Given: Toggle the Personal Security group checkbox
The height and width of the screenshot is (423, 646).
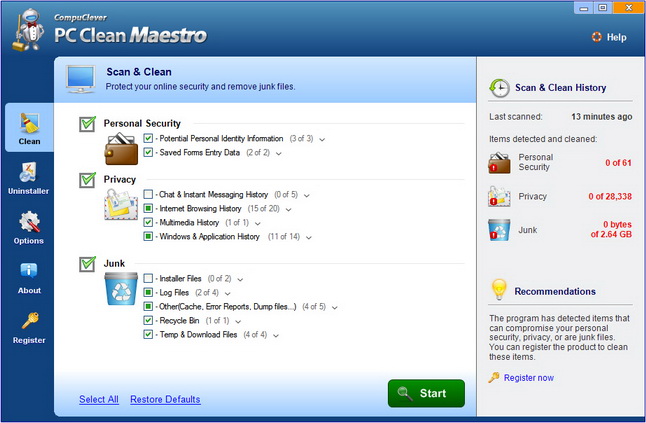Looking at the screenshot, I should [x=87, y=124].
